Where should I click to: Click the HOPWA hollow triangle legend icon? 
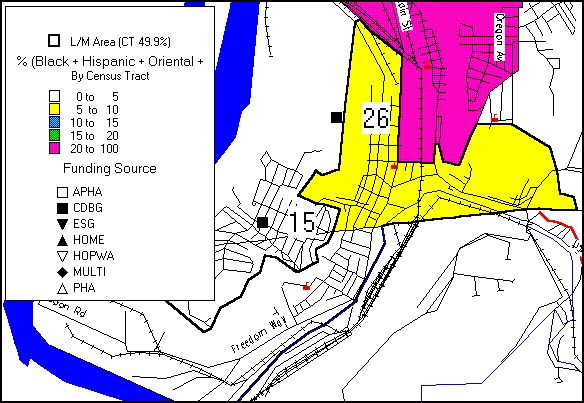click(x=62, y=256)
